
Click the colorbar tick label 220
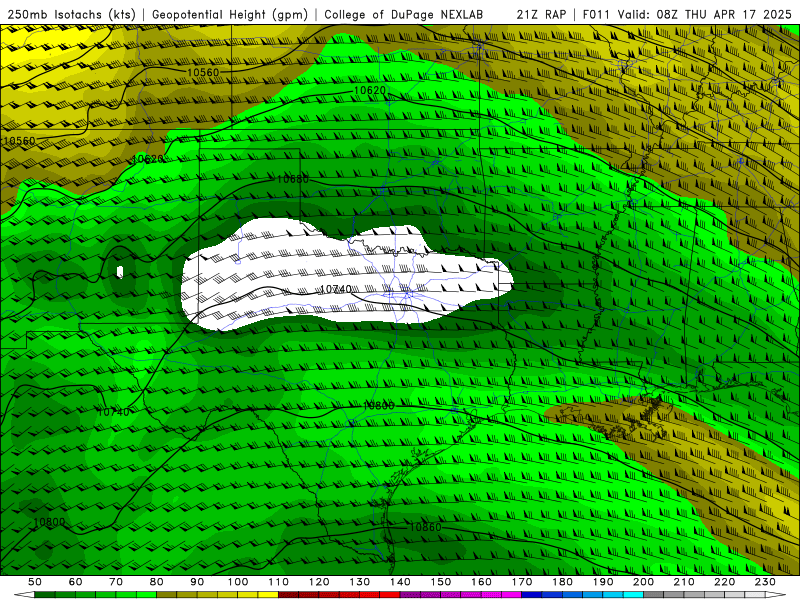724,582
